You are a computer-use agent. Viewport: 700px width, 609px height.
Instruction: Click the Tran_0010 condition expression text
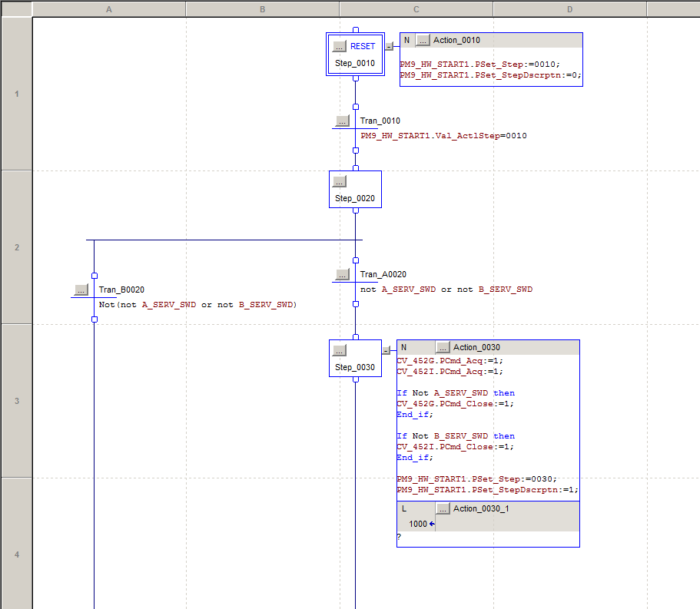coord(443,135)
